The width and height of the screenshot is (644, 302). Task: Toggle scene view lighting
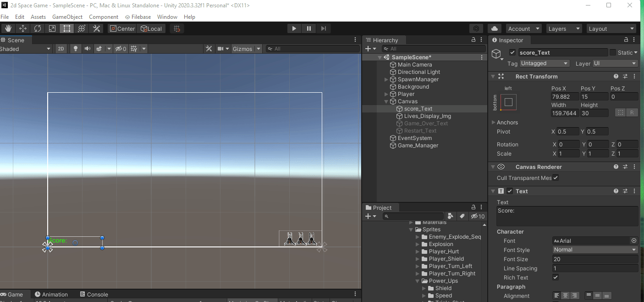coord(75,48)
